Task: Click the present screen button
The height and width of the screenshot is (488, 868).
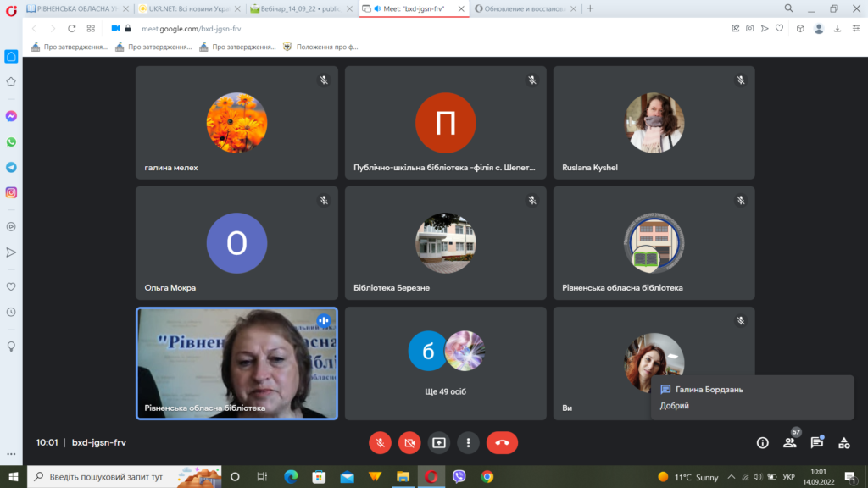Action: pos(438,442)
